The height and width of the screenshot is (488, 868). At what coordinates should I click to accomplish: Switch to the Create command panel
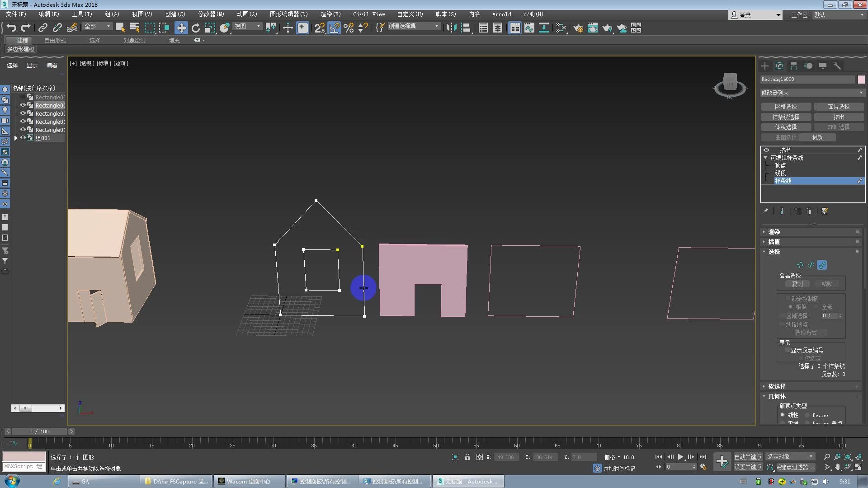[764, 66]
